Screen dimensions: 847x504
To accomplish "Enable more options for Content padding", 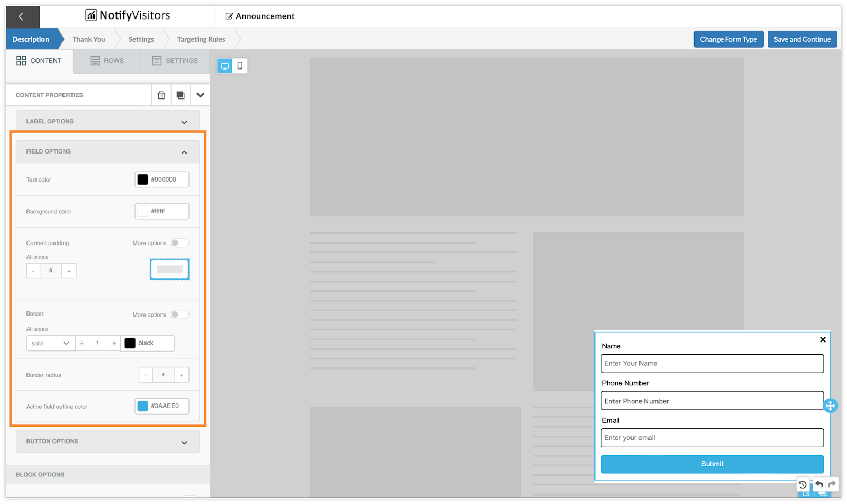I will (179, 243).
